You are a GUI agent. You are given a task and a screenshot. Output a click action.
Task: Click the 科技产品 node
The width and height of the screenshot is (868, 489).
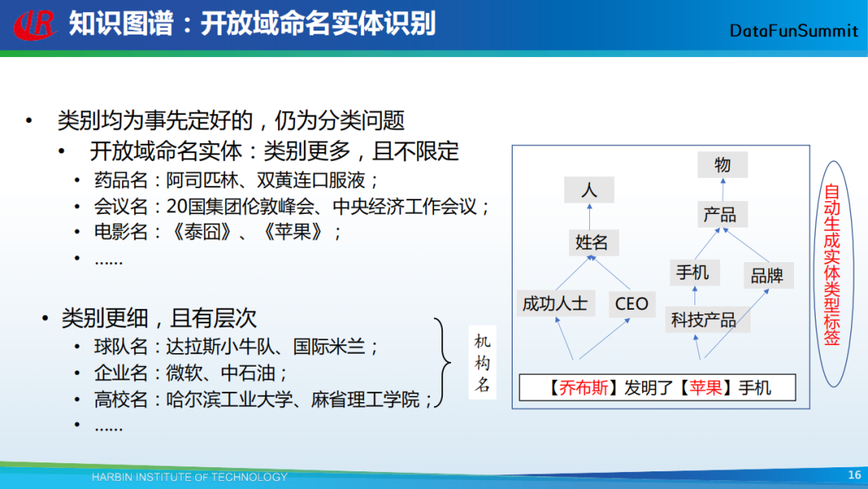707,319
